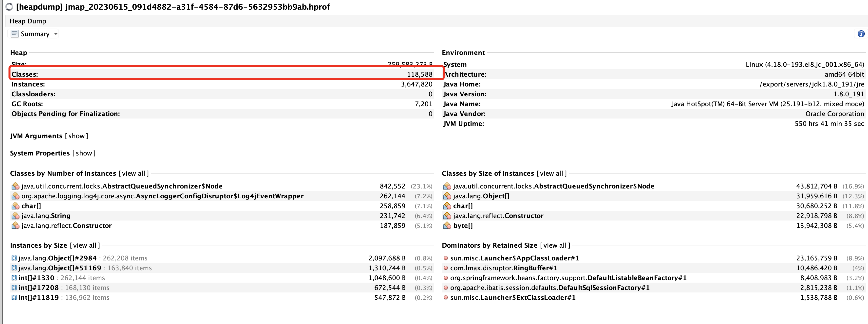View all Classes by Size of Instances
This screenshot has width=868, height=324.
coord(552,173)
